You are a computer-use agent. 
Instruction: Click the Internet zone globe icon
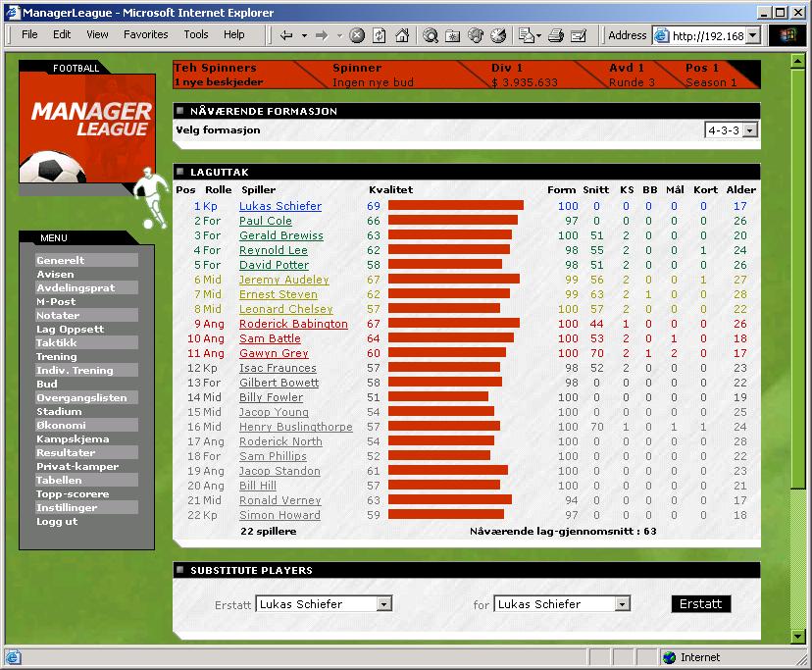[x=669, y=657]
